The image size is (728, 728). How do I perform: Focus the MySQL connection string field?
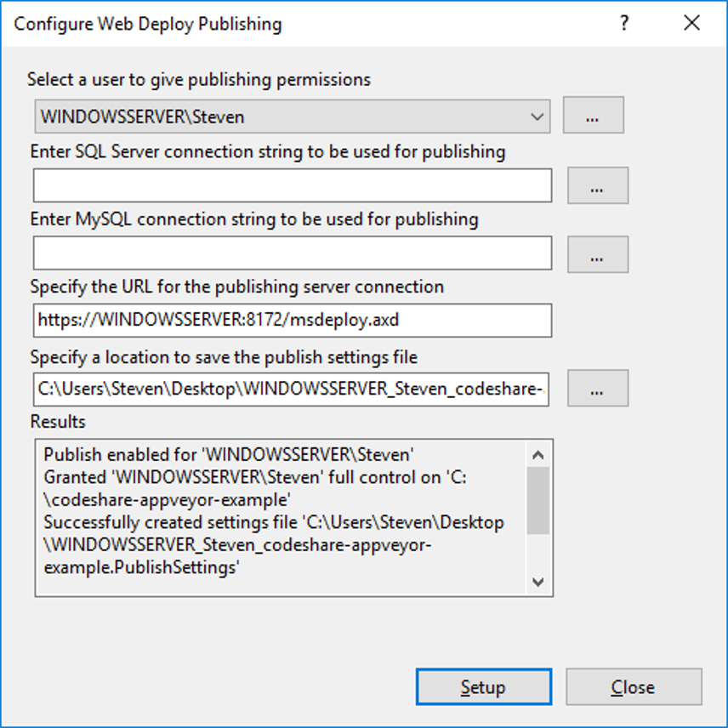point(293,253)
